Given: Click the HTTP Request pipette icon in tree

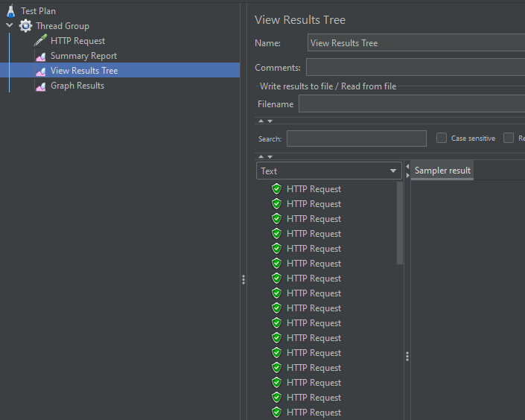Looking at the screenshot, I should pyautogui.click(x=40, y=40).
